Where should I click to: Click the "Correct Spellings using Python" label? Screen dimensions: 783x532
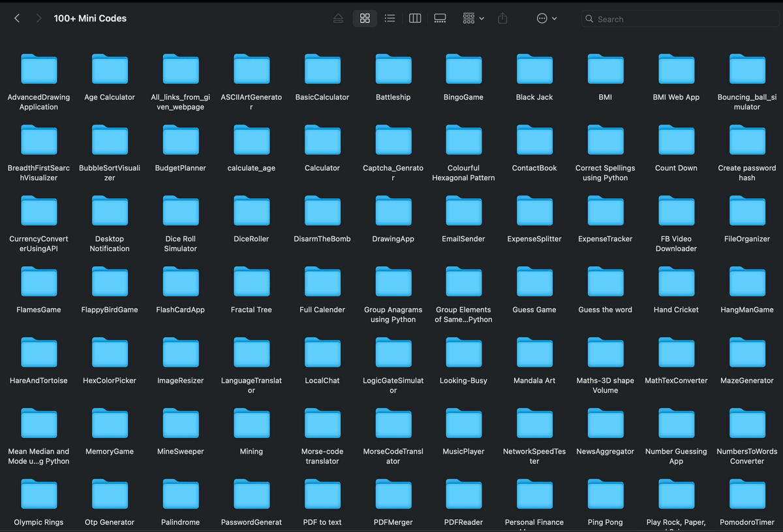[x=606, y=173]
